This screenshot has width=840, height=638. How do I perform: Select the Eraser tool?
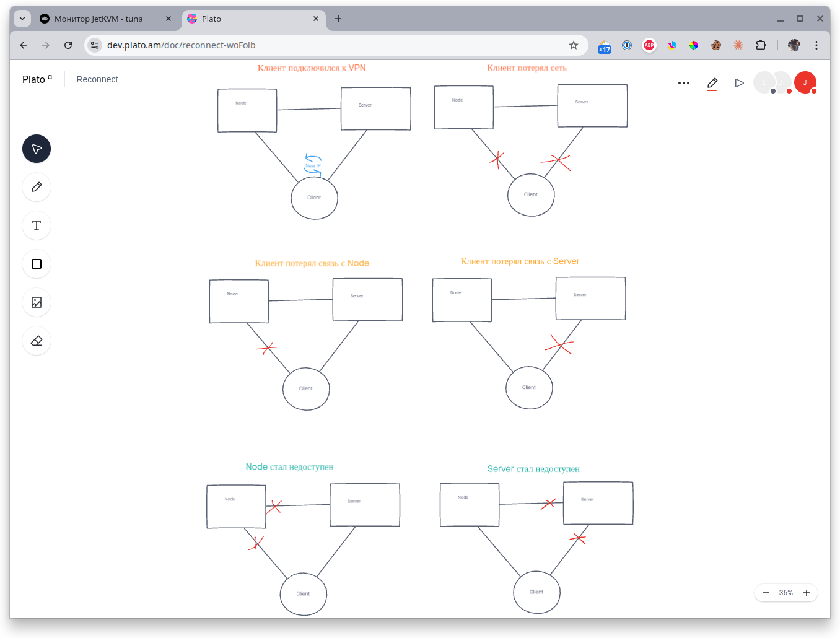(37, 341)
